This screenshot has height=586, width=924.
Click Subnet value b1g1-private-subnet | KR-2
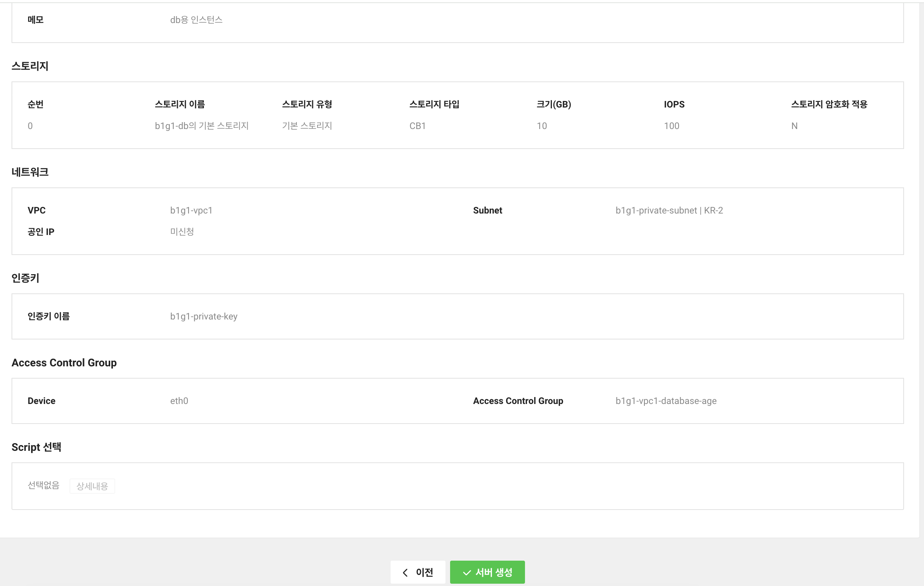[x=669, y=210]
